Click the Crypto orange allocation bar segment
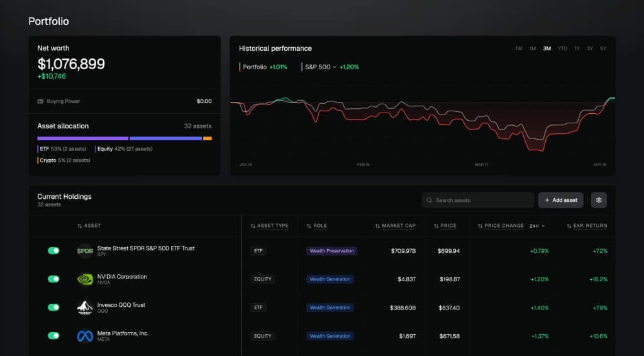This screenshot has height=356, width=644. 208,138
